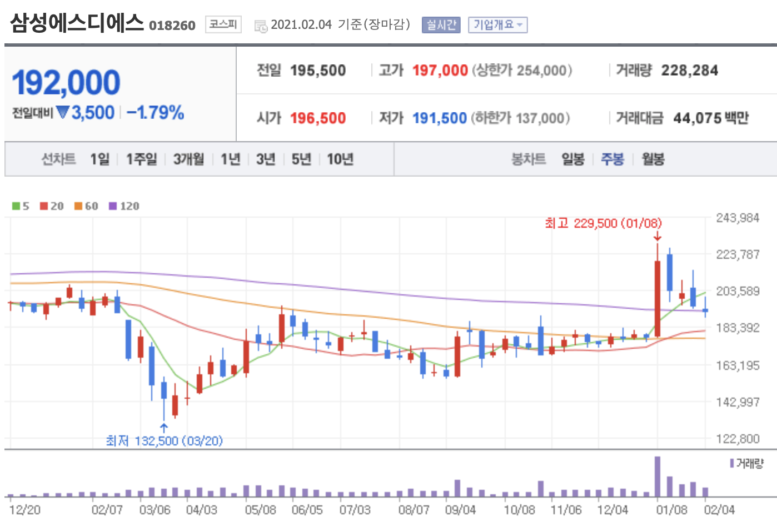Click the green 5 moving-average legend swatch
The image size is (777, 532).
click(x=16, y=206)
